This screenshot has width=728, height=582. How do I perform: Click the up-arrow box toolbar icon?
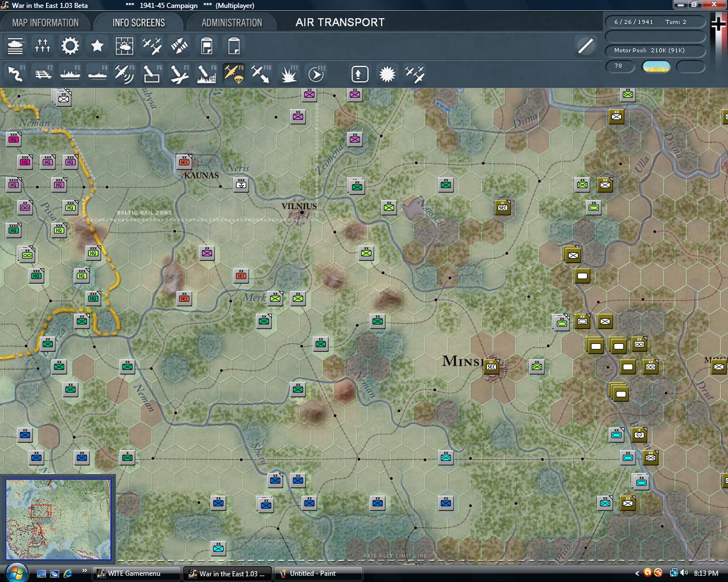[x=360, y=74]
